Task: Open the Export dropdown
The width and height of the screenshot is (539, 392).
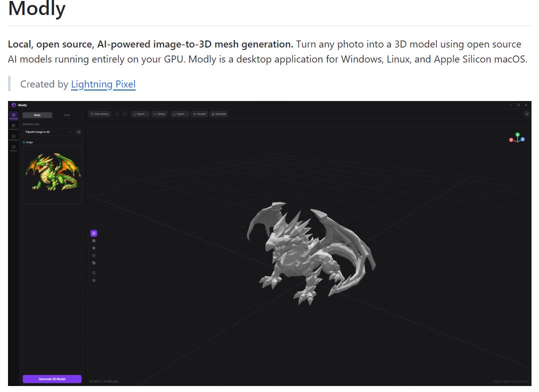Action: point(180,114)
